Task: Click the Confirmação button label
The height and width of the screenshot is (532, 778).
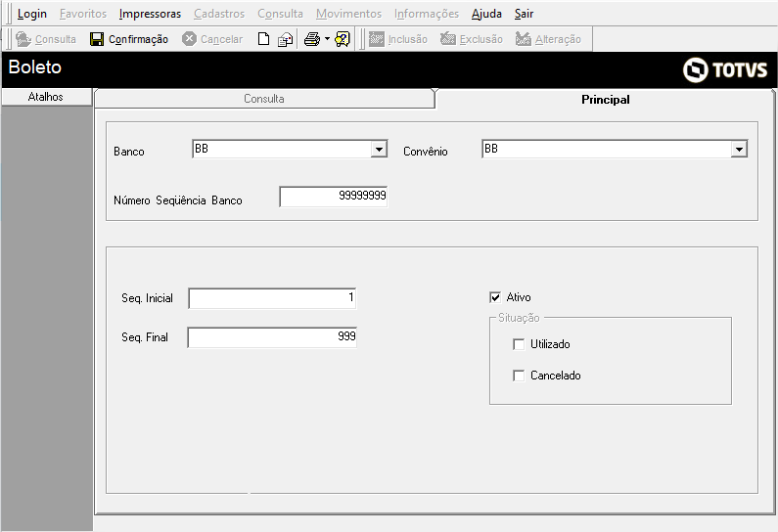Action: 138,39
